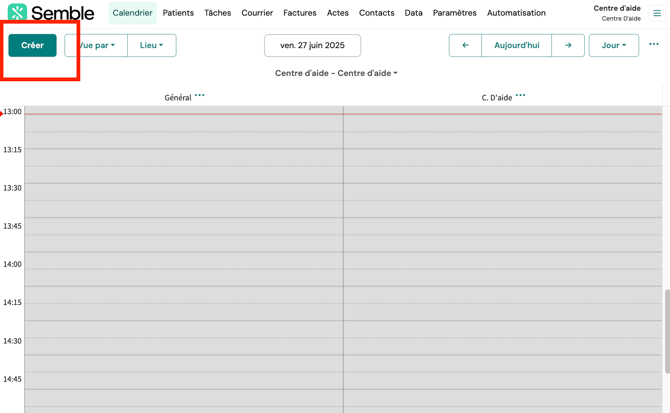Open the date picker showing 27 juin 2025
Screen dimensions: 670x413
[x=312, y=45]
